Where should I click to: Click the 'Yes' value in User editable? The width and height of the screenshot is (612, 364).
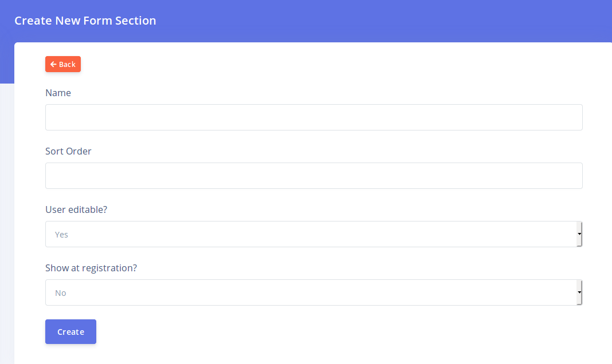pos(62,235)
